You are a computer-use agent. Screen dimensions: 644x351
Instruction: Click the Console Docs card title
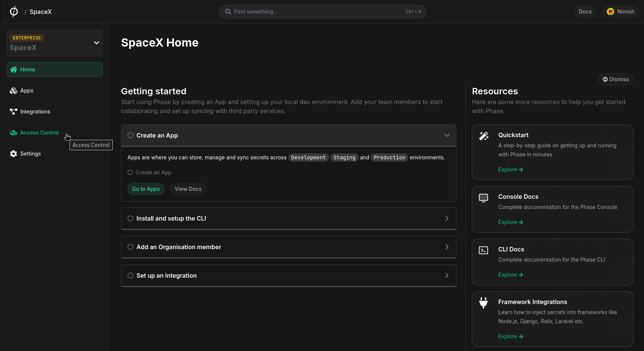point(518,197)
